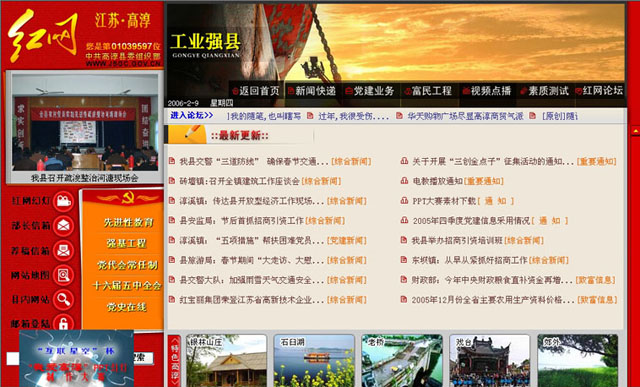Open the 先进性教育 sidebar link

[x=128, y=222]
